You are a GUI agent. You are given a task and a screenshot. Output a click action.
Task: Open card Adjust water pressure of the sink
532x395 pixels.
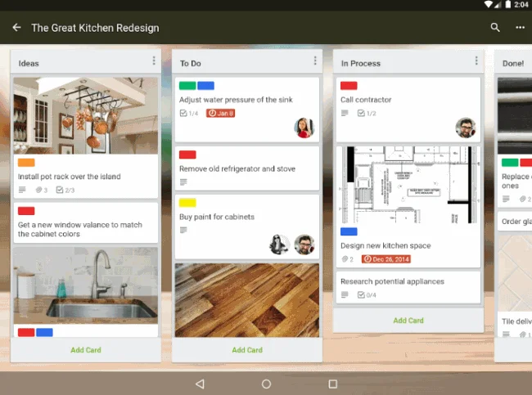[x=247, y=110]
